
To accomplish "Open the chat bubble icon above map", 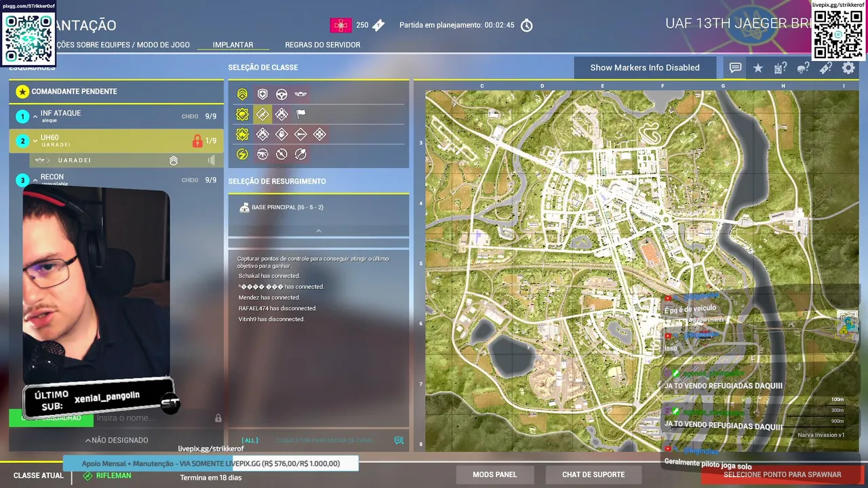I will point(735,68).
